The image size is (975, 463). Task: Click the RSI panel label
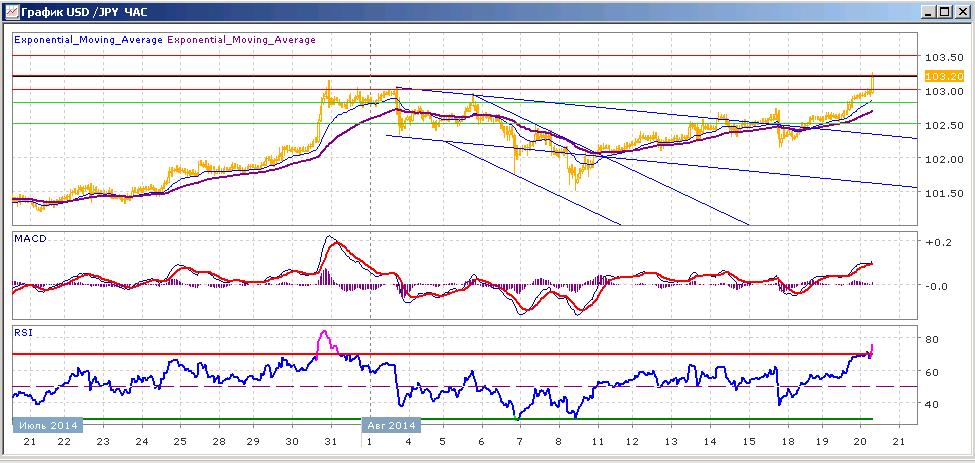(x=22, y=332)
